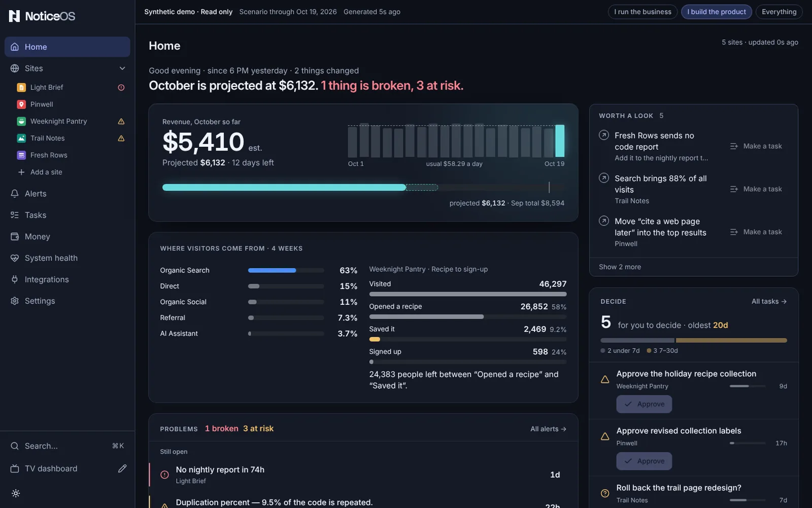Click the Search field in sidebar
Image resolution: width=812 pixels, height=508 pixels.
pyautogui.click(x=67, y=446)
